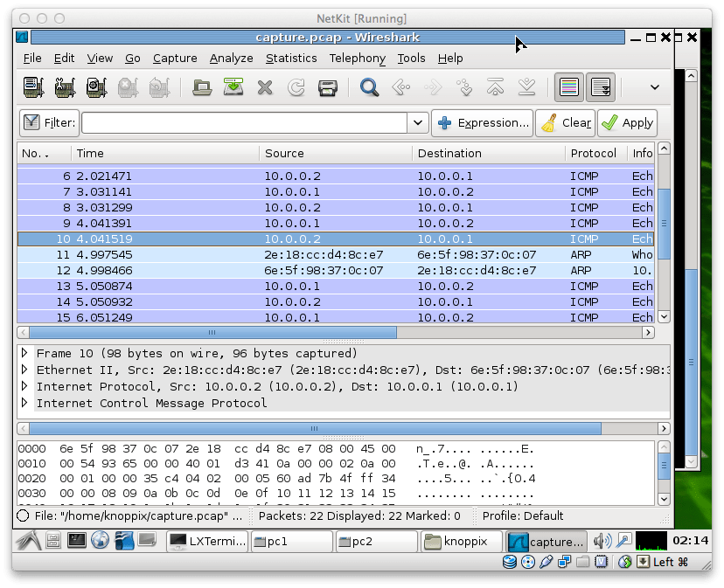724x588 pixels.
Task: Jump to first packet icon
Action: coord(496,86)
